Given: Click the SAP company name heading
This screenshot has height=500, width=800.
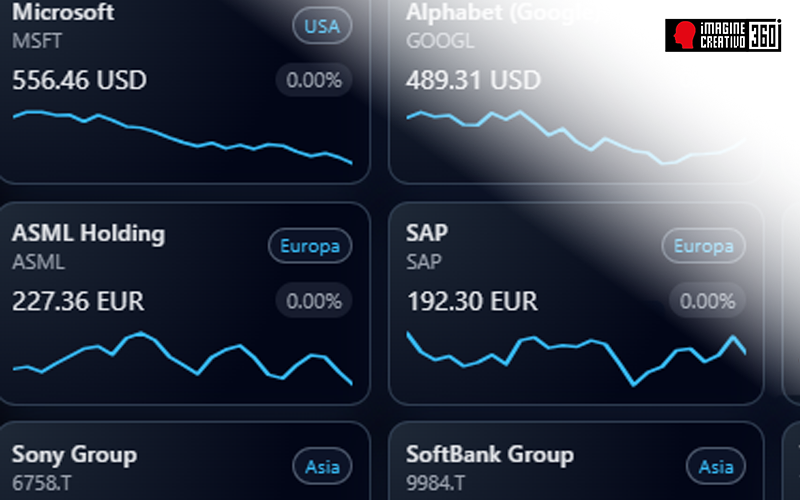Looking at the screenshot, I should coord(427,234).
